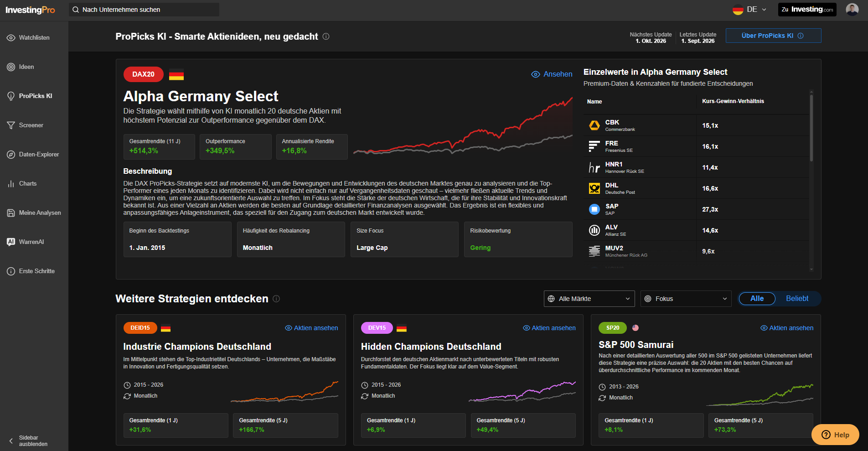Click the Gesamtrendite (11 J) +514,3% box
The width and height of the screenshot is (868, 451).
coord(159,147)
